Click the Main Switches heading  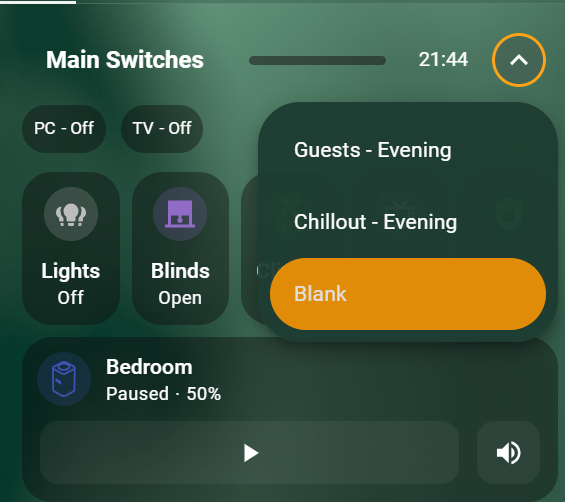[x=125, y=59]
